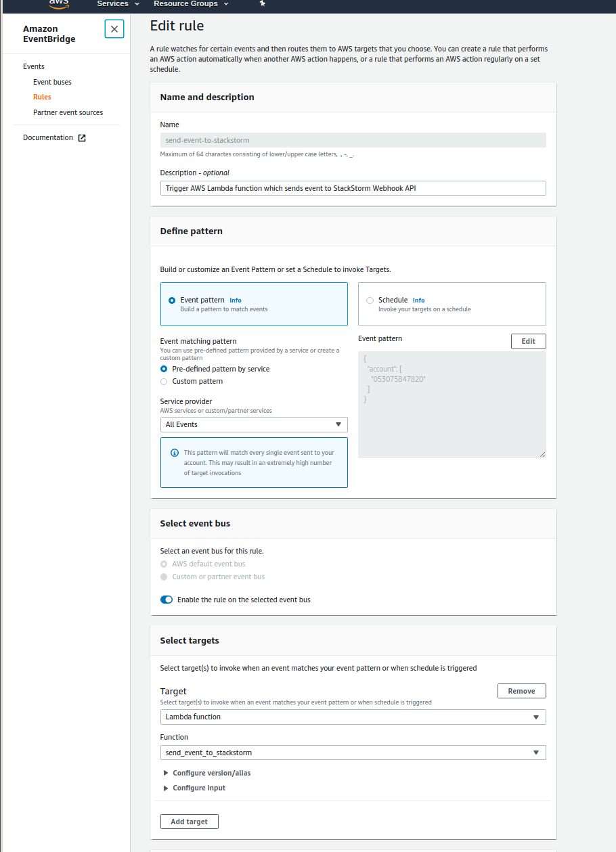This screenshot has width=616, height=852.
Task: Close the Amazon EventBridge side panel
Action: tap(114, 29)
